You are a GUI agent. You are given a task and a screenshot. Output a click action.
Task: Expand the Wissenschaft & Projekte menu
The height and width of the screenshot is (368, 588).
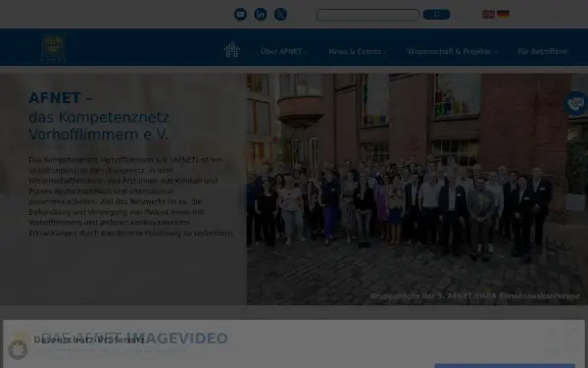[452, 51]
